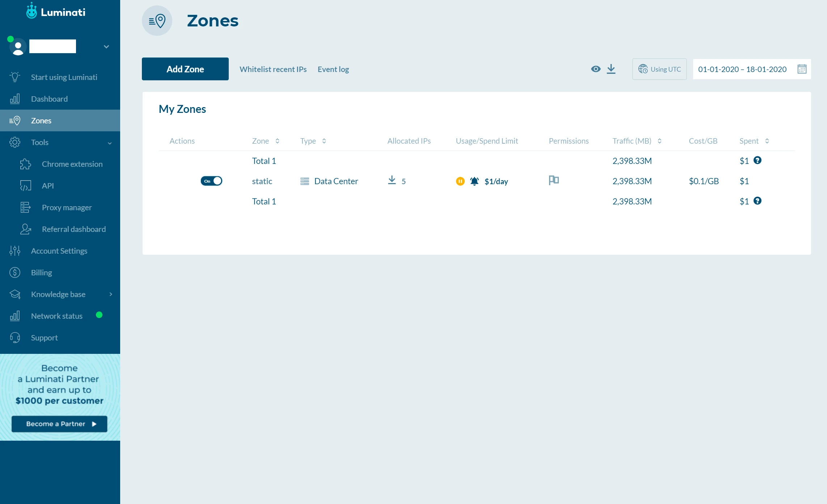This screenshot has height=504, width=827.
Task: Expand the Knowledge base submenu arrow
Action: point(111,294)
